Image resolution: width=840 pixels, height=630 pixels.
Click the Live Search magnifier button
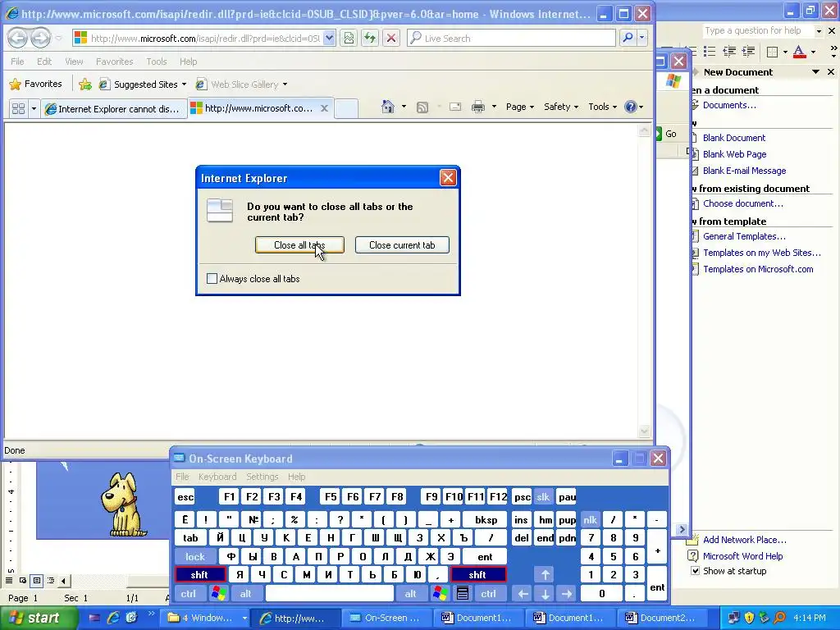click(x=628, y=38)
